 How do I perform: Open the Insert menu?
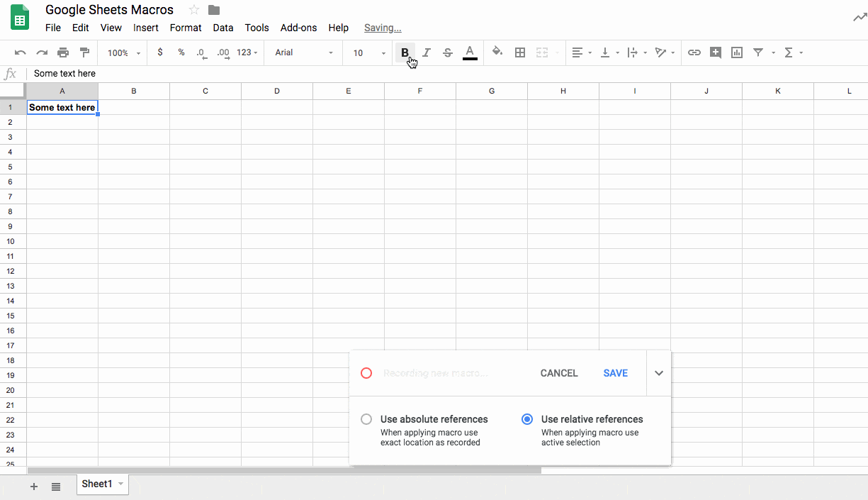146,28
